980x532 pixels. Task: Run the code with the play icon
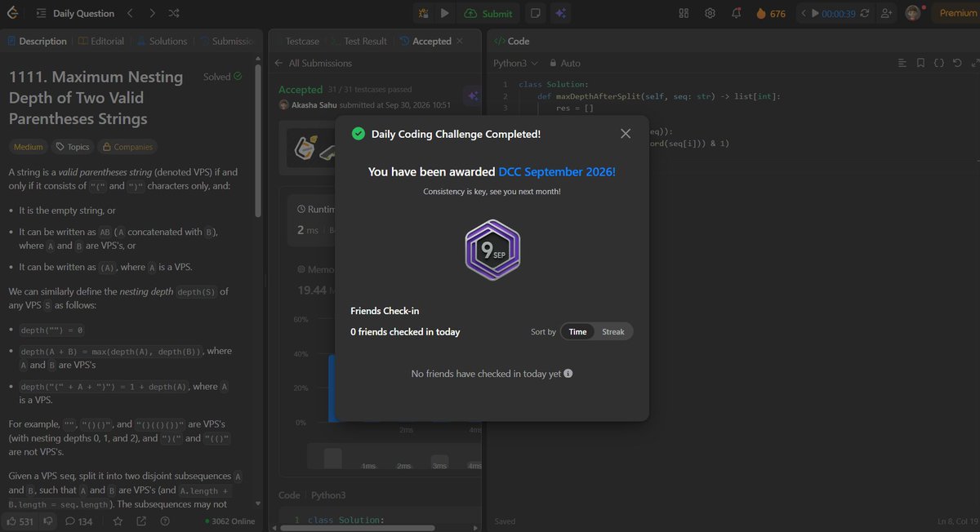[444, 13]
